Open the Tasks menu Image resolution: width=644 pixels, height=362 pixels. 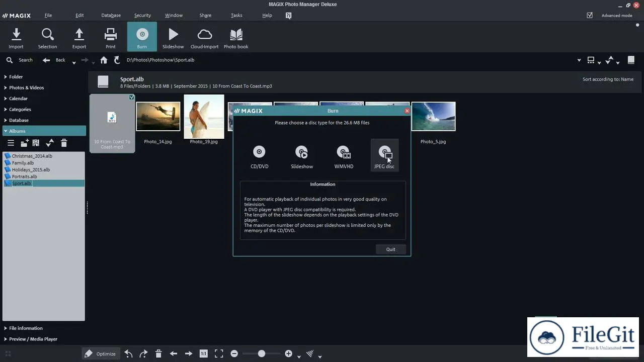coord(236,16)
